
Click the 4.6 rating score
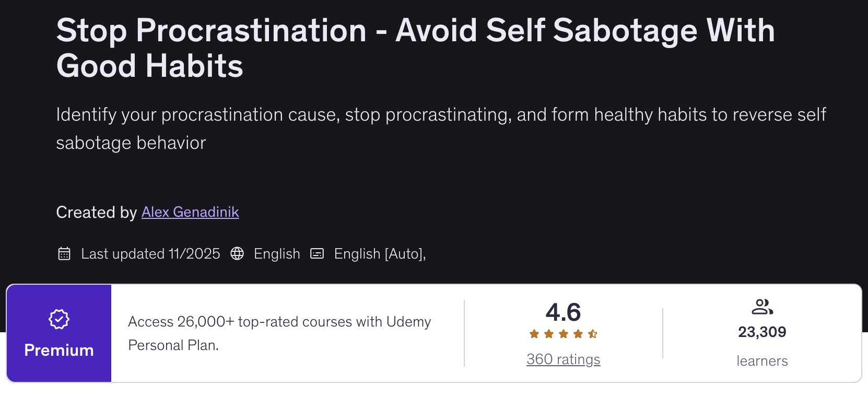(x=563, y=312)
